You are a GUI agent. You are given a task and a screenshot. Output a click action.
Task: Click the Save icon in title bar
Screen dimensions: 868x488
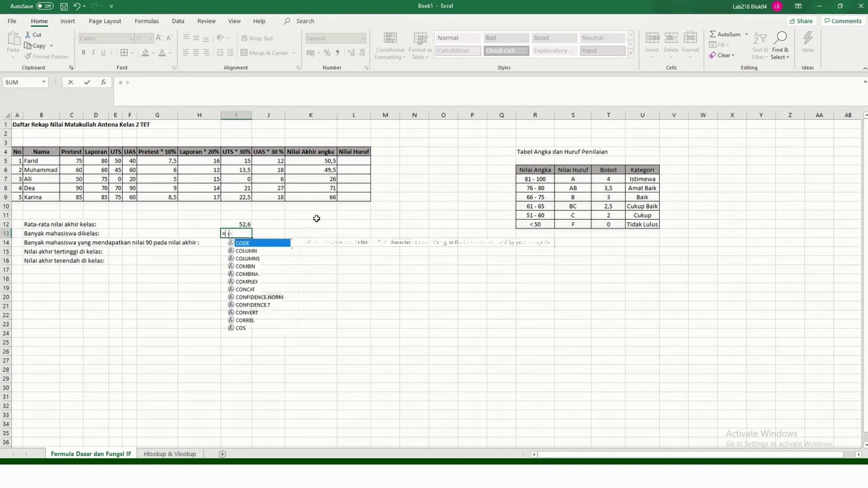click(64, 6)
